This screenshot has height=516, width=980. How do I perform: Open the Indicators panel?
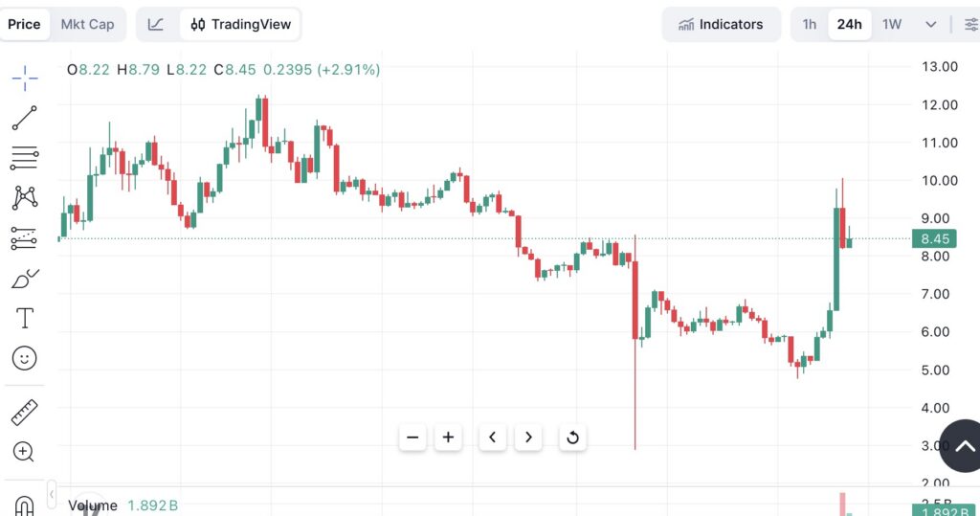tap(721, 25)
